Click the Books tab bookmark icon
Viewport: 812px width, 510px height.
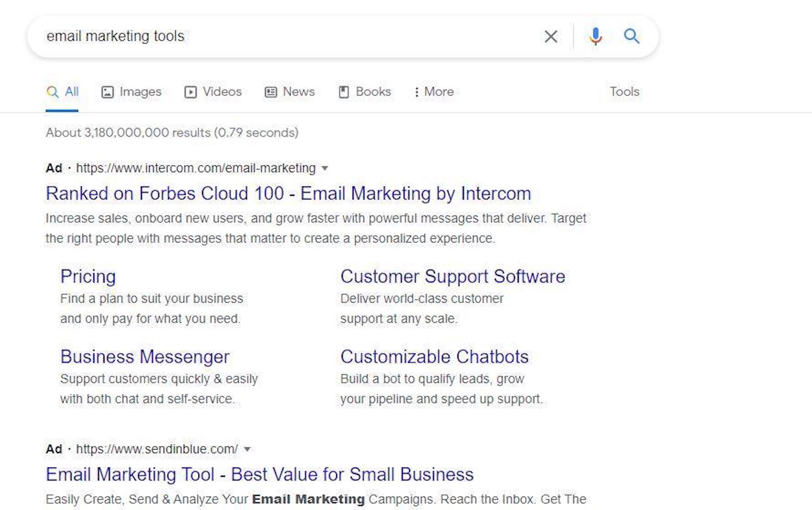coord(343,92)
